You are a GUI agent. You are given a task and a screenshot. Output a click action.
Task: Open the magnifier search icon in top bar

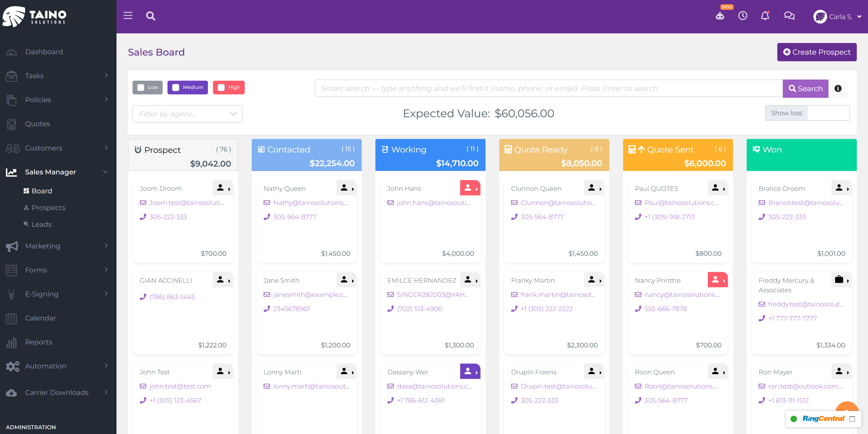(151, 16)
